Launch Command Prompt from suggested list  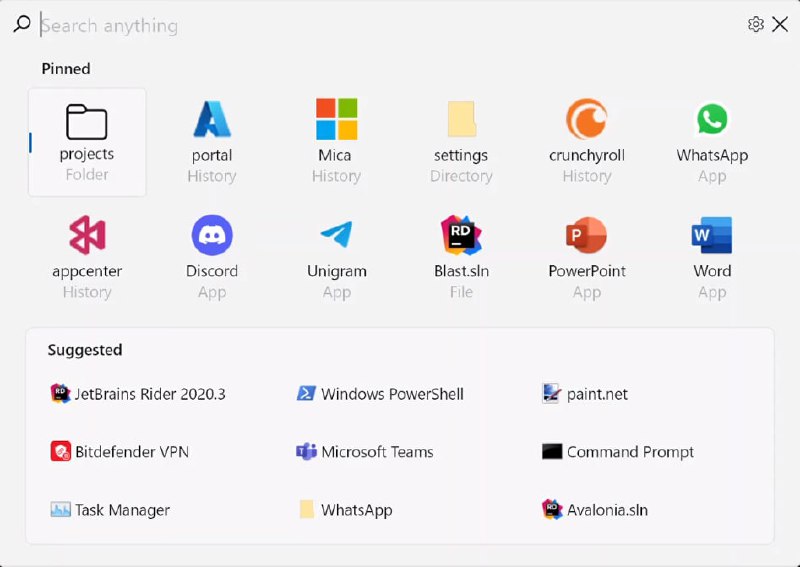click(x=618, y=452)
